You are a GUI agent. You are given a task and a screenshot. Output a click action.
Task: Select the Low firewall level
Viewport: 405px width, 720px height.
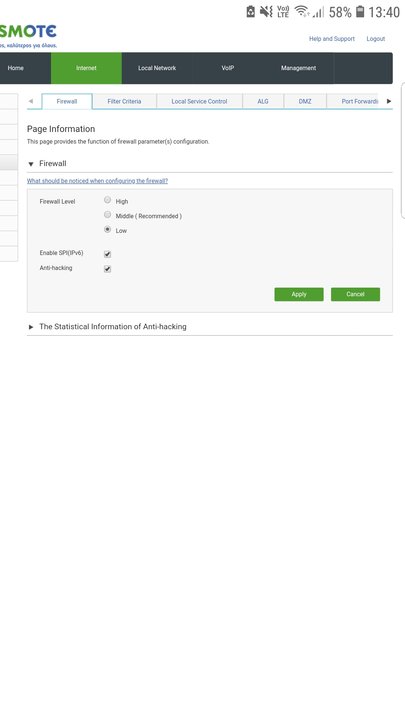pos(107,229)
